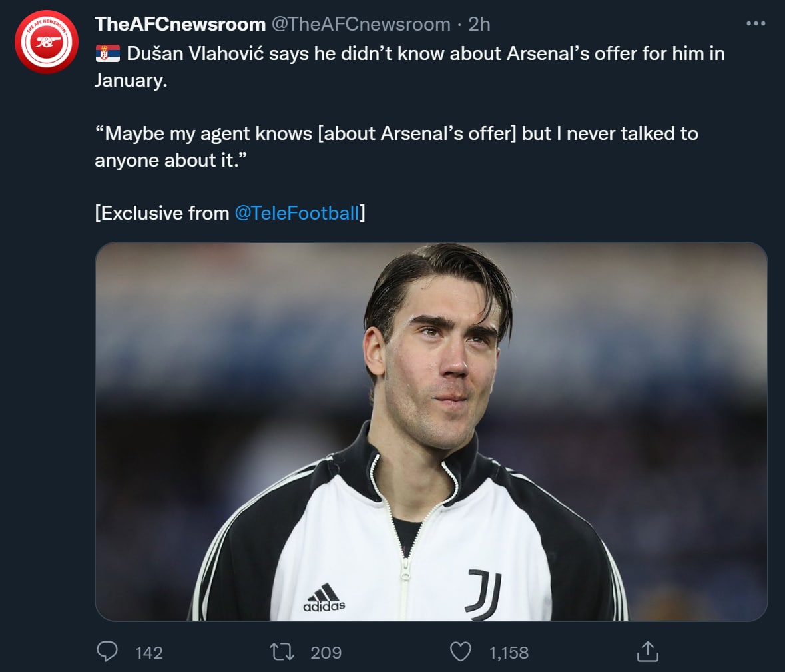The width and height of the screenshot is (785, 672).
Task: Click the reply speech bubble icon
Action: point(107,651)
